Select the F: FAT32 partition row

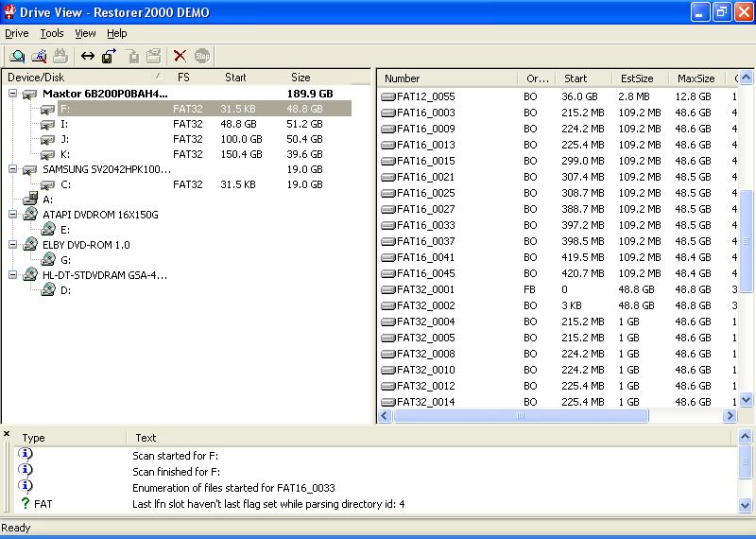[x=204, y=109]
